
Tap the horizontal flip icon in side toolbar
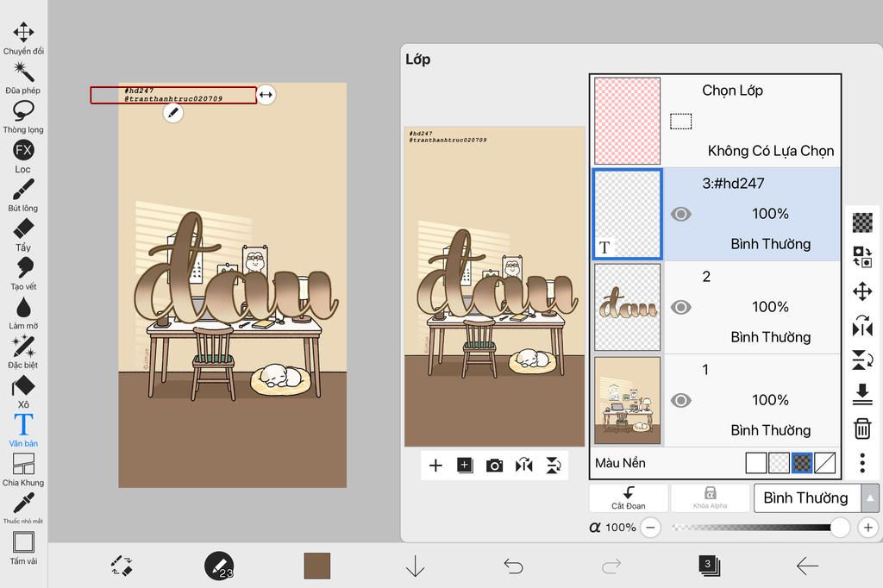tap(862, 326)
